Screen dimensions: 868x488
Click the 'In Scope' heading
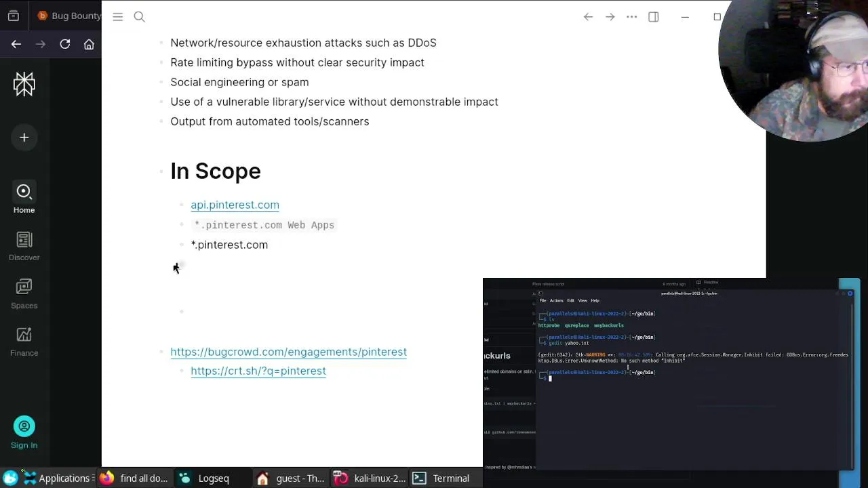216,171
